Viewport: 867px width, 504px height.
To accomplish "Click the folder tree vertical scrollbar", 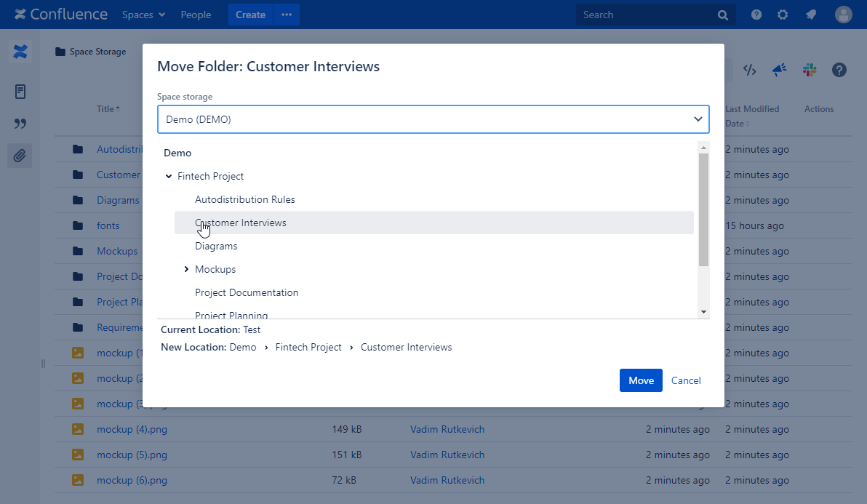I will 703,209.
